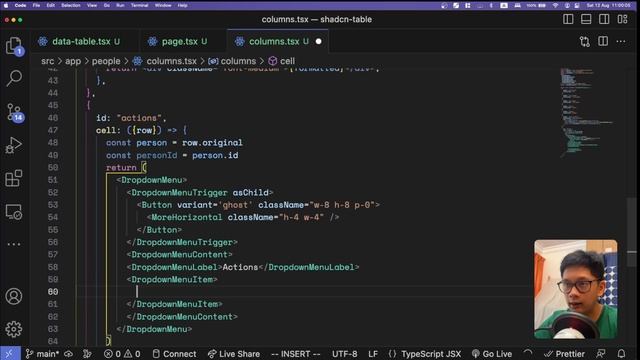Open editor More Actions ellipsis
Image resolution: width=640 pixels, height=360 pixels.
[x=621, y=41]
